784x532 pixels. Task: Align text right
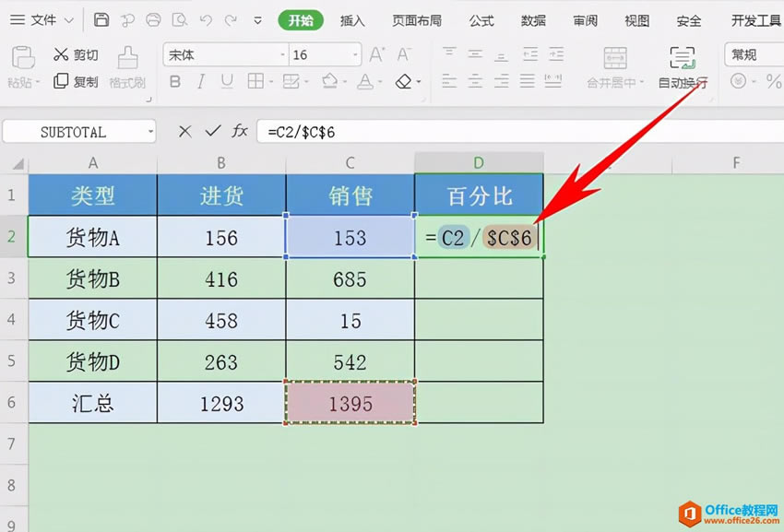point(501,80)
